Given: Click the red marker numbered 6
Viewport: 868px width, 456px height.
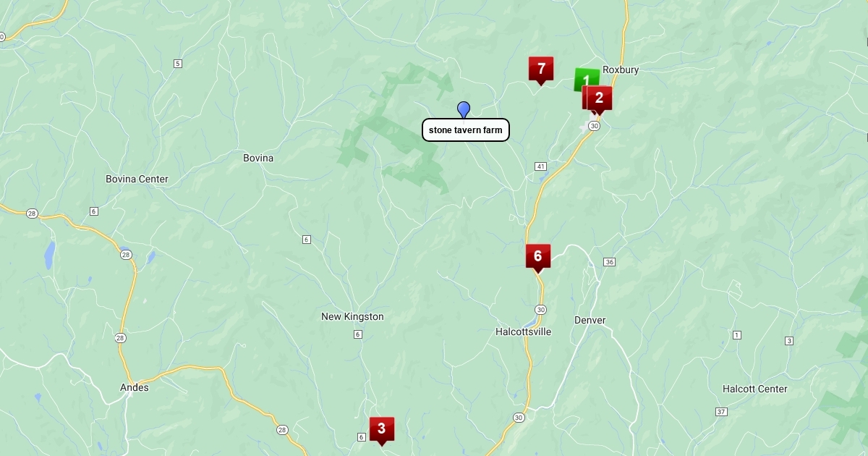Looking at the screenshot, I should (x=538, y=258).
